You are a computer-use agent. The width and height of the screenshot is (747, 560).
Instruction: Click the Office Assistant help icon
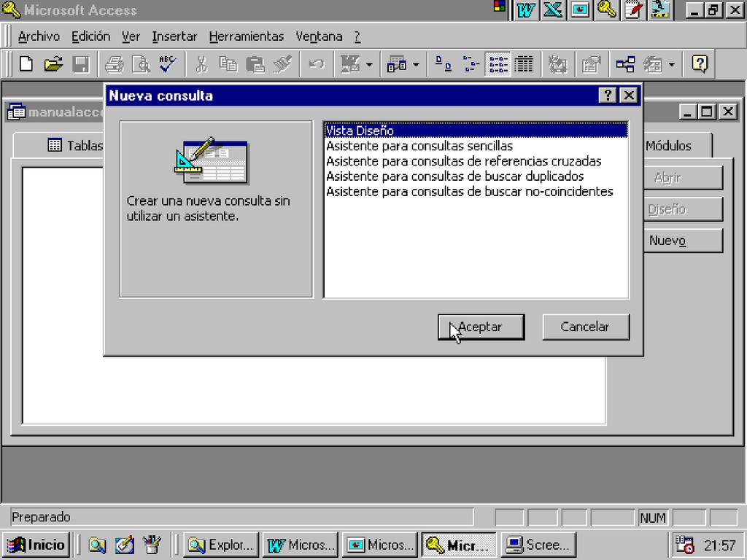pos(700,64)
